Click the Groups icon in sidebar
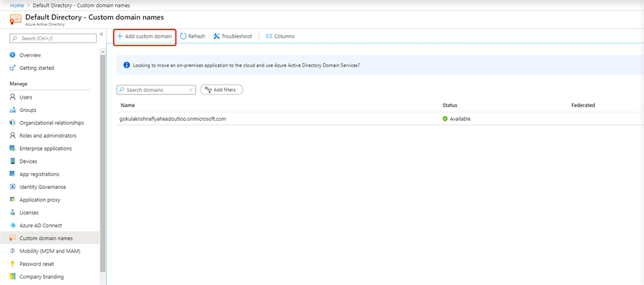Viewport: 644px width, 285px height. click(13, 110)
